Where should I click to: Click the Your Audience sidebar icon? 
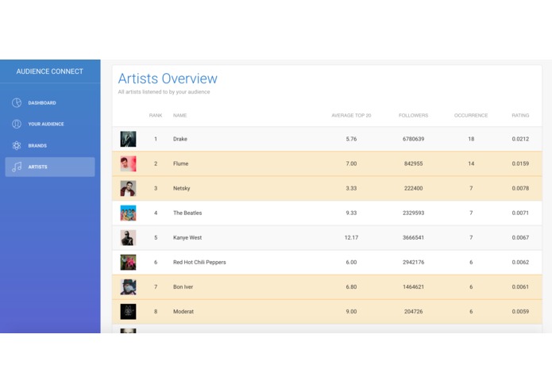pos(17,124)
